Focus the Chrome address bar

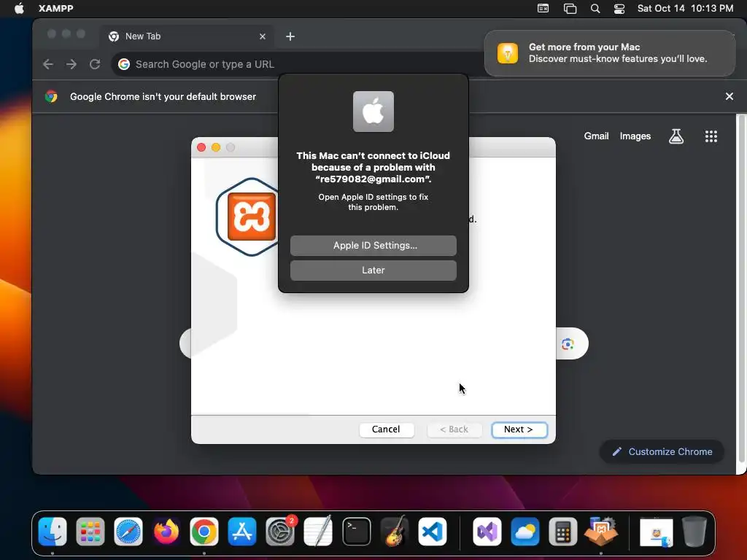[298, 64]
